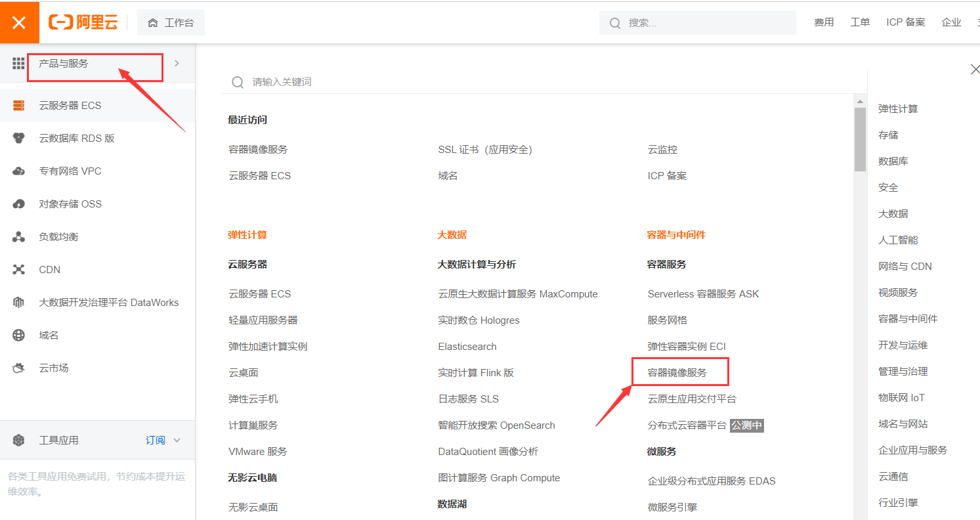Expand the 工具应用 dropdown chevron

click(x=177, y=441)
